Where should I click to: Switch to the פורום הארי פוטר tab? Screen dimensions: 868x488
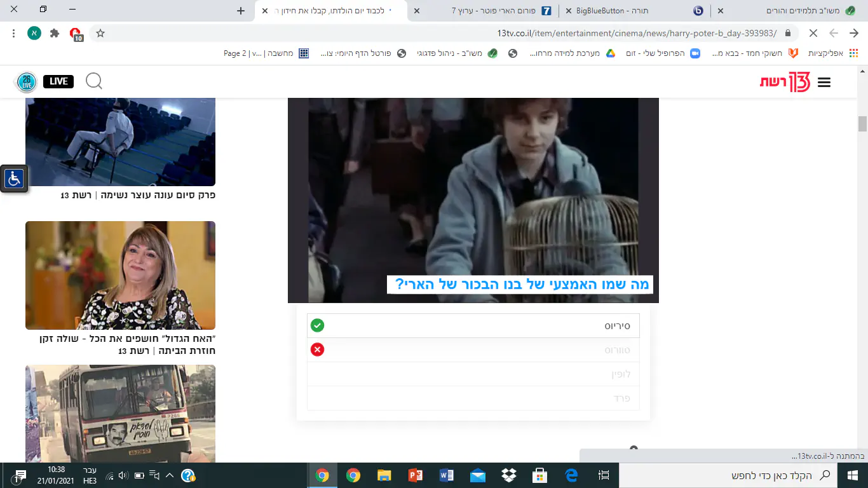point(489,11)
